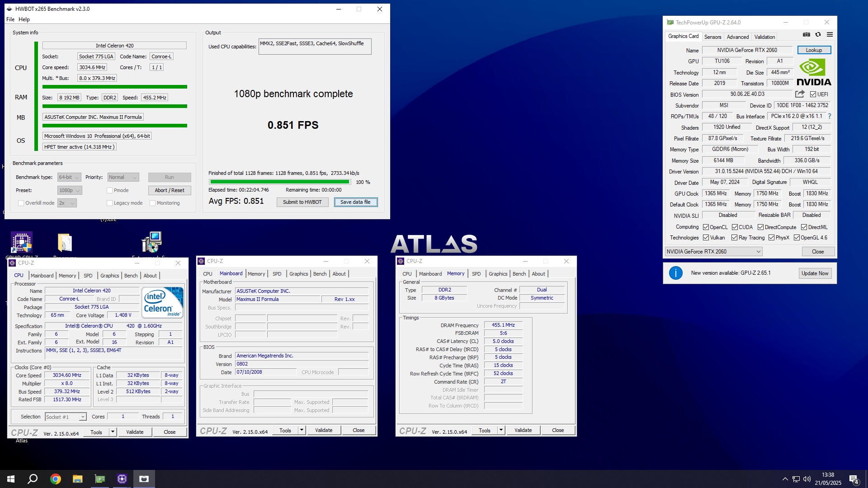
Task: Toggle Overkill mode checkbox
Action: tap(21, 203)
